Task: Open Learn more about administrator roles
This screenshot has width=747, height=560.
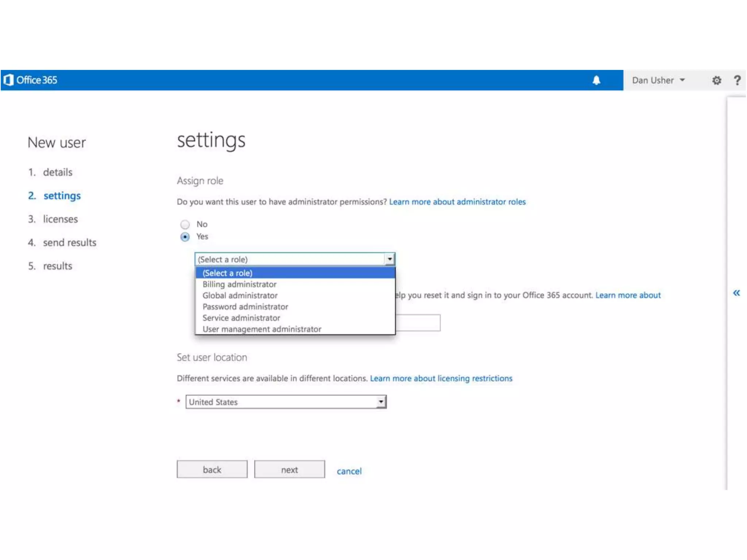Action: point(457,202)
